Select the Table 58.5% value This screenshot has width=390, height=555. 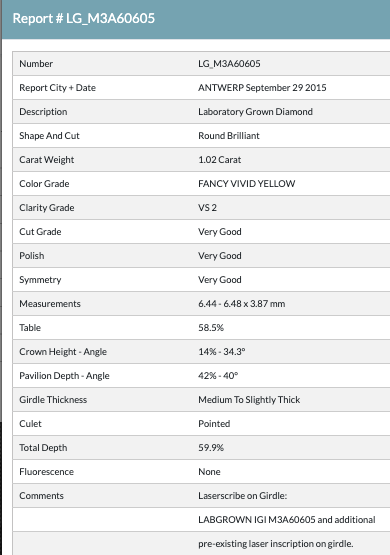pyautogui.click(x=211, y=328)
